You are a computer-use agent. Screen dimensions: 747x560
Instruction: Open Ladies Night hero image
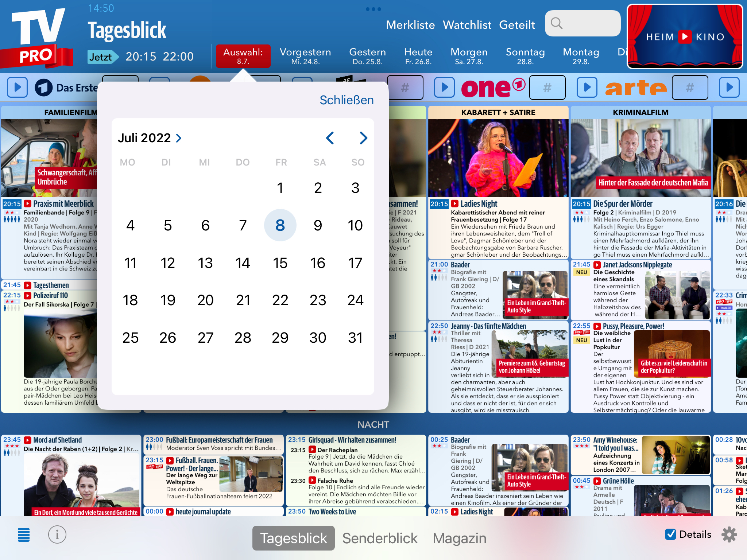click(x=498, y=158)
